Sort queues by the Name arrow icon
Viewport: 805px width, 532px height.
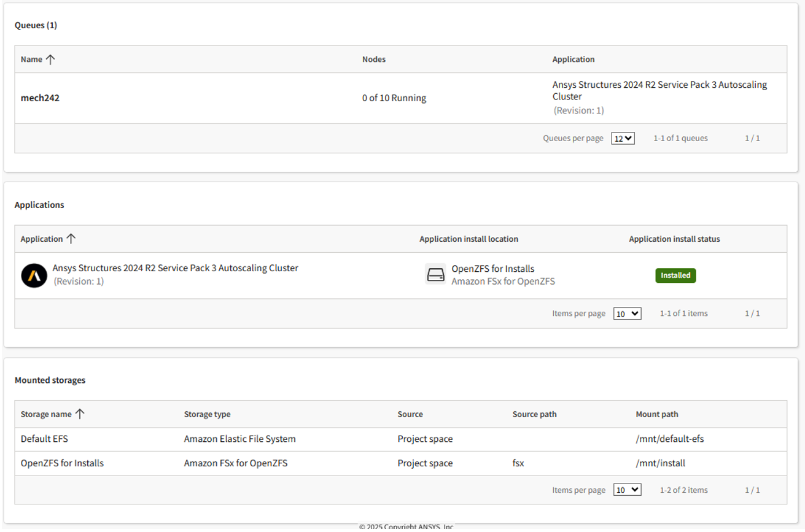point(50,60)
